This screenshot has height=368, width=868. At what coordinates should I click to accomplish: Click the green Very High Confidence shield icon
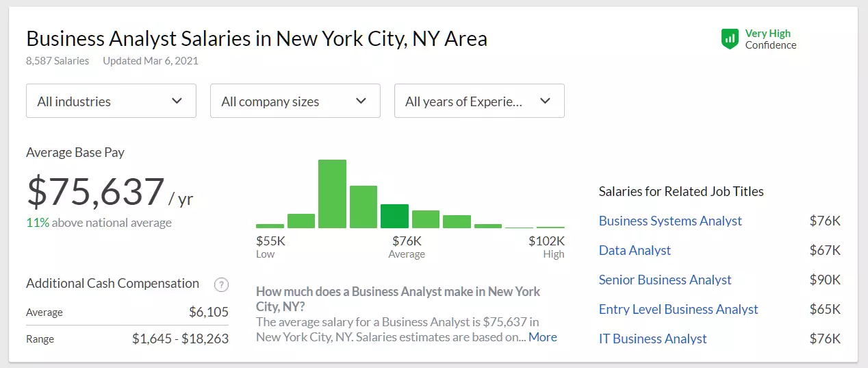click(x=730, y=39)
